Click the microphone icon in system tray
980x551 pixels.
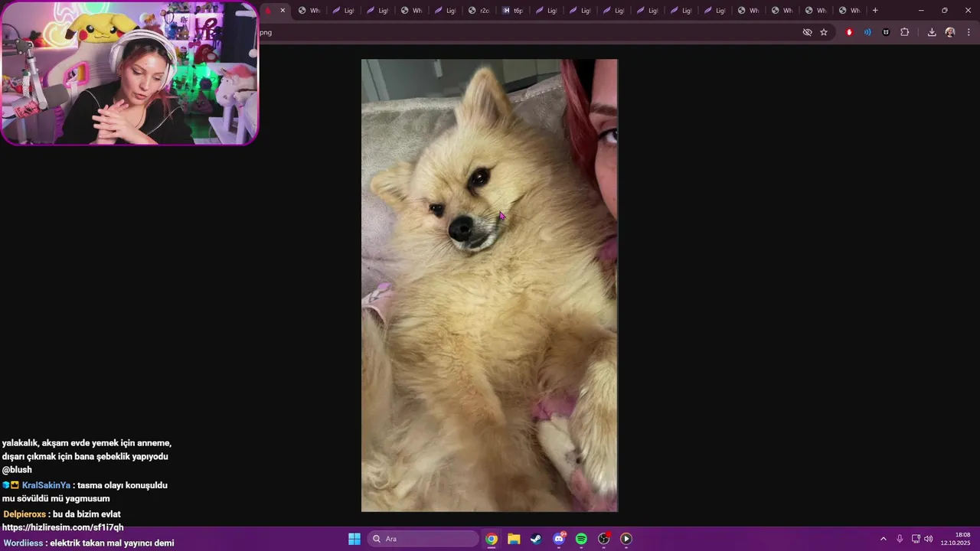tap(900, 539)
